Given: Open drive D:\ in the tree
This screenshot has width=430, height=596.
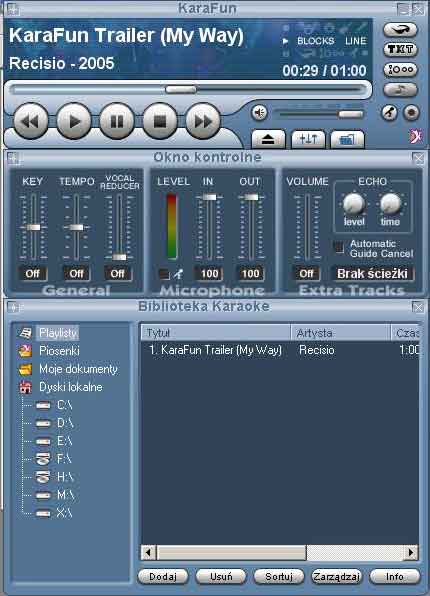Looking at the screenshot, I should pos(65,423).
